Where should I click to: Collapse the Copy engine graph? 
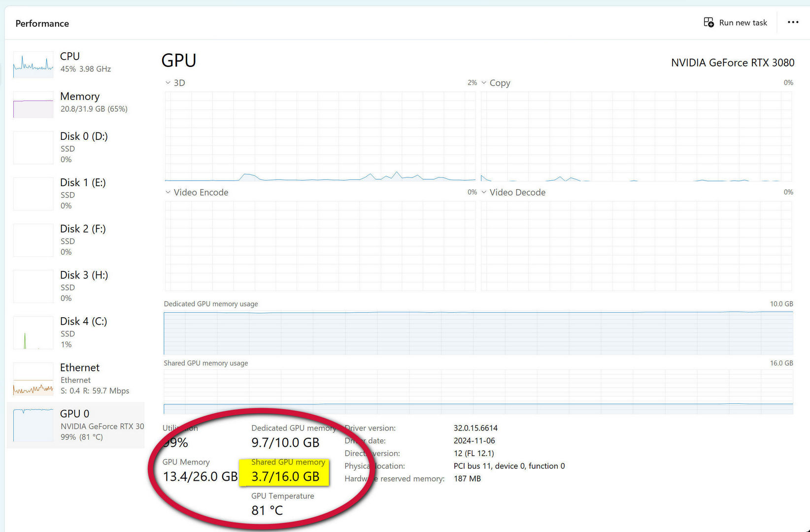pos(484,82)
